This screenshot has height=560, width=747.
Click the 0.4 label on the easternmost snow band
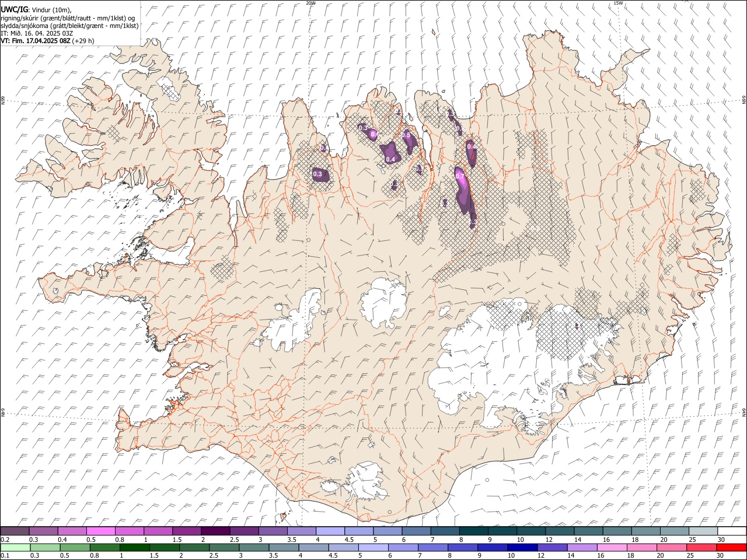pos(471,146)
